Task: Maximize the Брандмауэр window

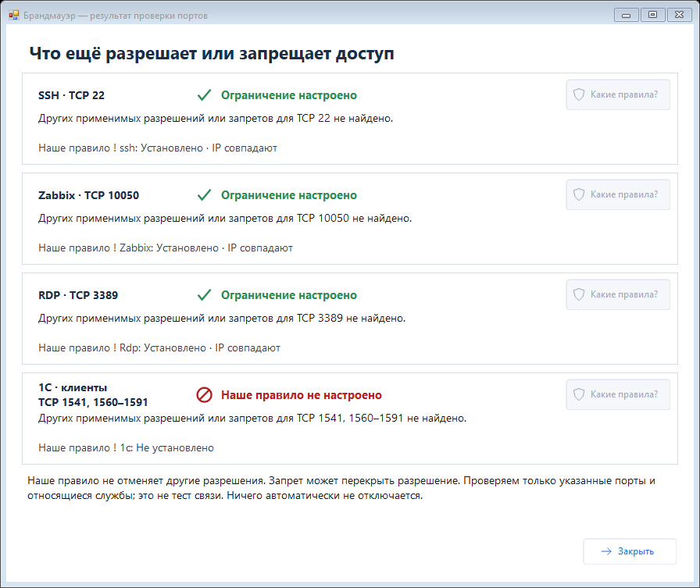Action: click(652, 15)
